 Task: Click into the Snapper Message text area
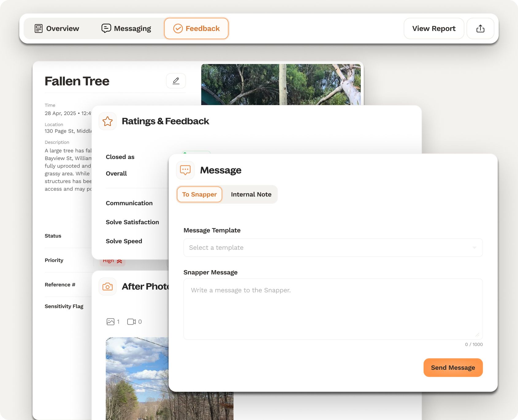pos(333,309)
